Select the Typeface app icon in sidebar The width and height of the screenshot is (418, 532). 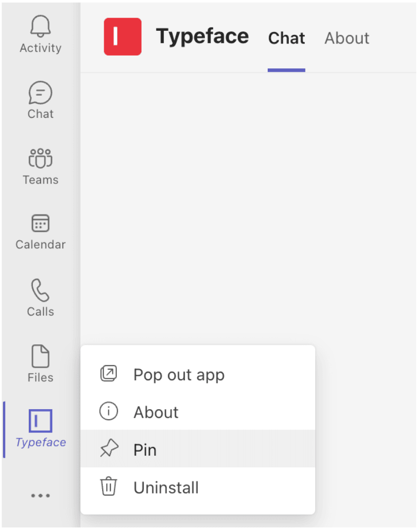tap(40, 421)
